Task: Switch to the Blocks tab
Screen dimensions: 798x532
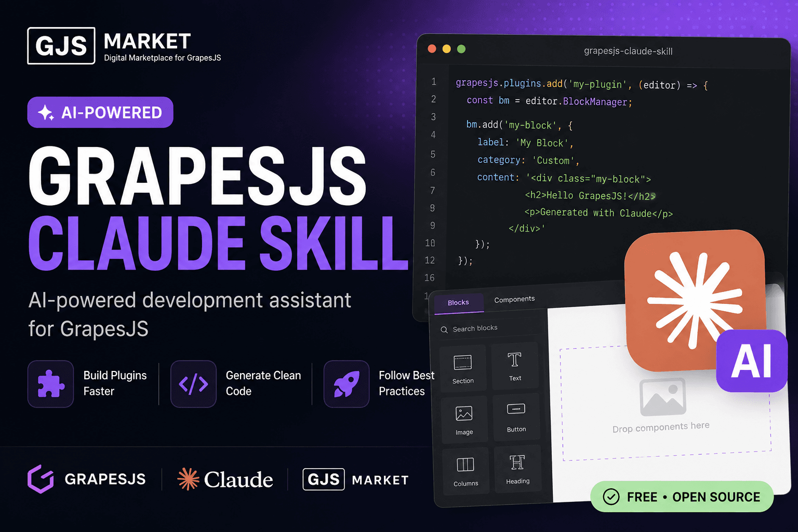Action: [x=458, y=303]
